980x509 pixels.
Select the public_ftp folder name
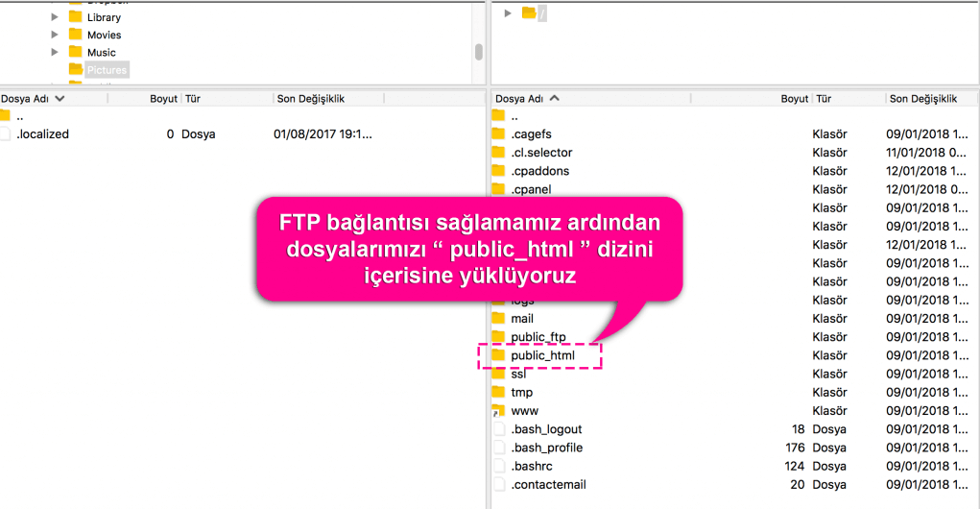tap(538, 337)
